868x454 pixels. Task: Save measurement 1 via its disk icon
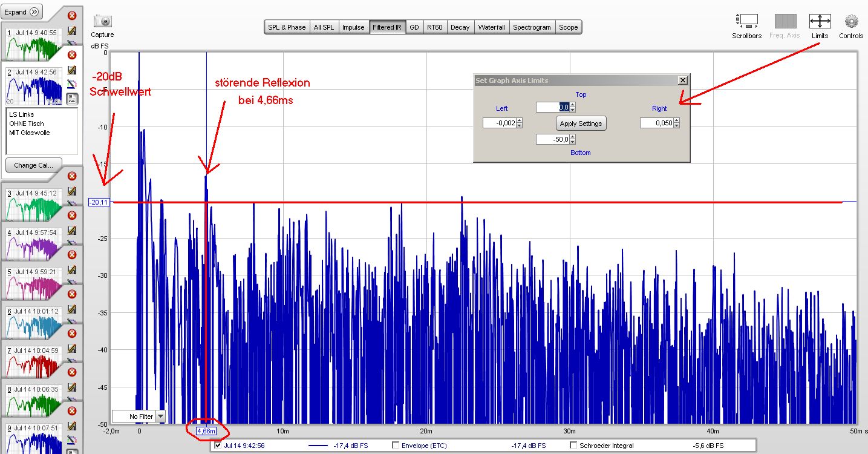(x=72, y=30)
